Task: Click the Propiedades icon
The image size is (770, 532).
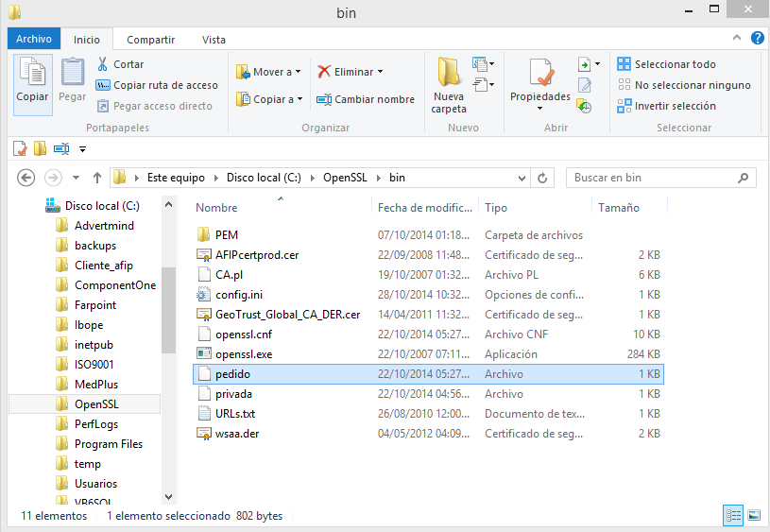Action: [x=540, y=72]
